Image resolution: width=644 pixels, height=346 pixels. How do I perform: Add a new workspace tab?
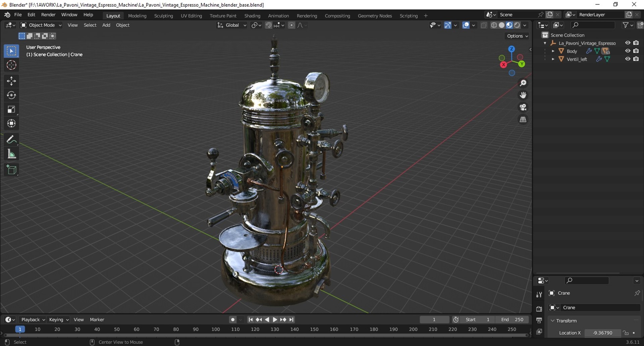[x=426, y=16]
